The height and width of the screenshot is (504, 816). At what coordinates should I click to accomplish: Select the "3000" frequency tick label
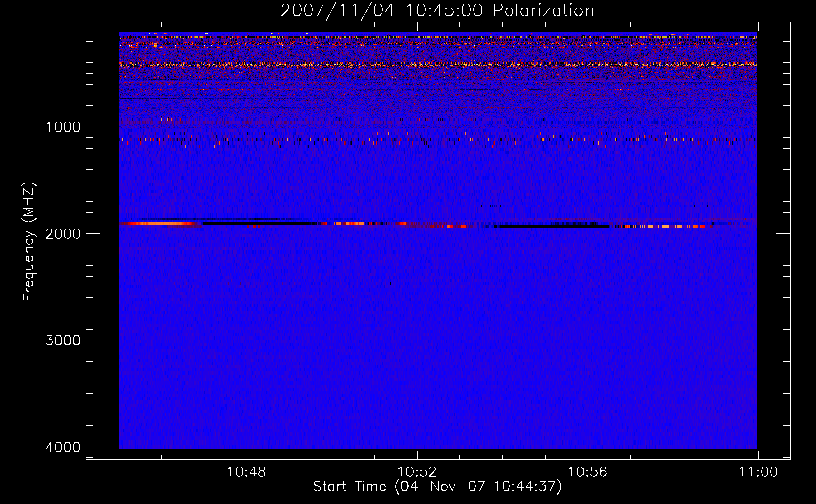(63, 340)
